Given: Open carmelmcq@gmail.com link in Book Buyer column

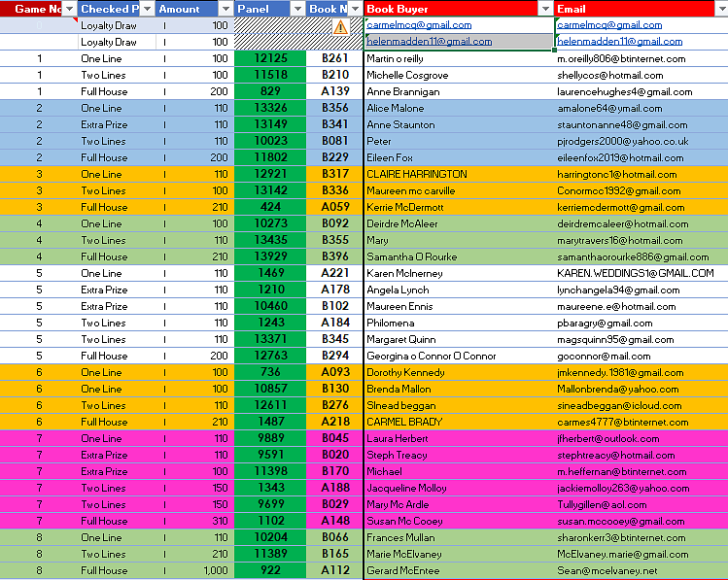Looking at the screenshot, I should tap(419, 25).
